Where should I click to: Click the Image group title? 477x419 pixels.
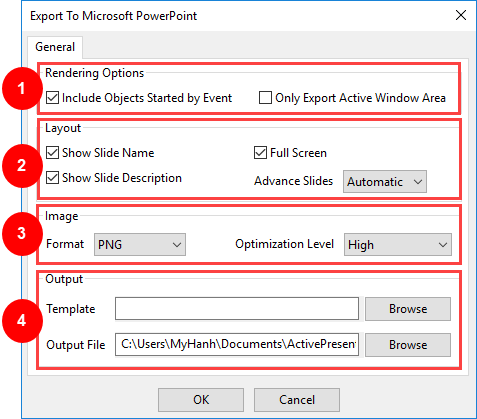[62, 216]
